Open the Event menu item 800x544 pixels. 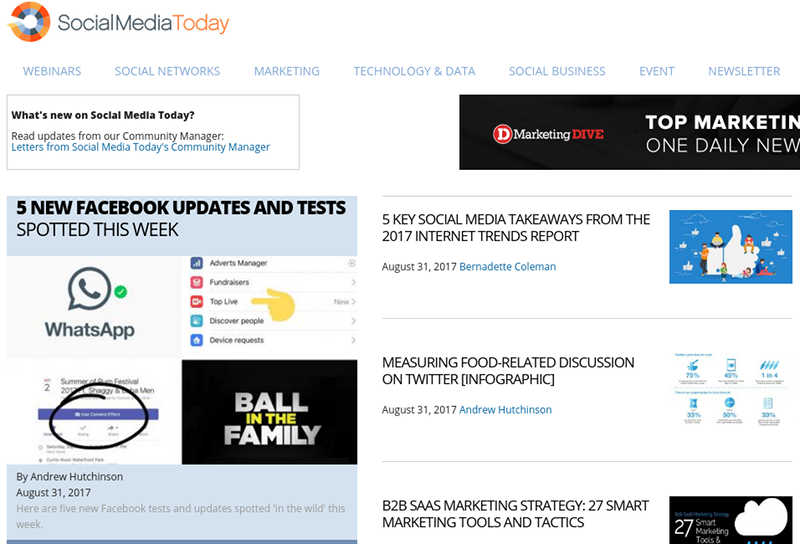[x=657, y=71]
